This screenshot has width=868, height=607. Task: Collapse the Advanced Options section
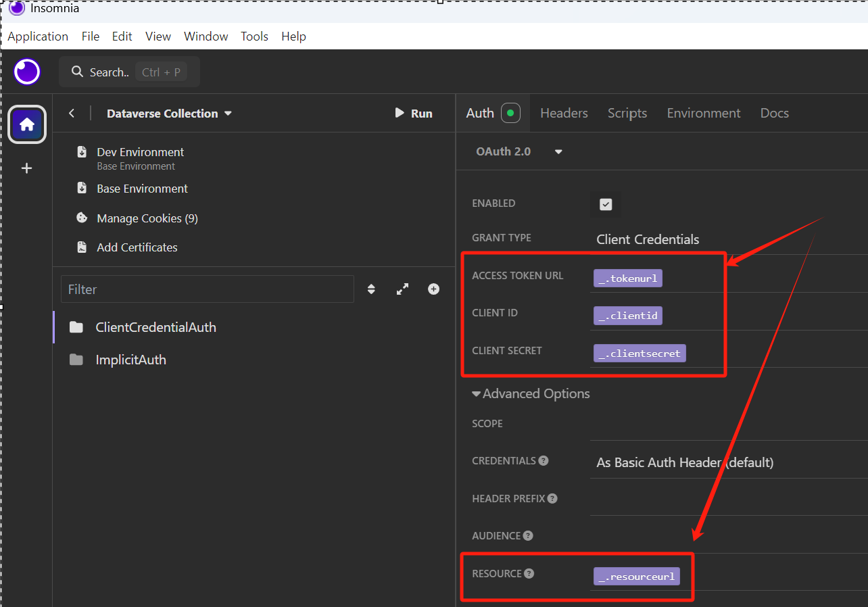pyautogui.click(x=531, y=393)
